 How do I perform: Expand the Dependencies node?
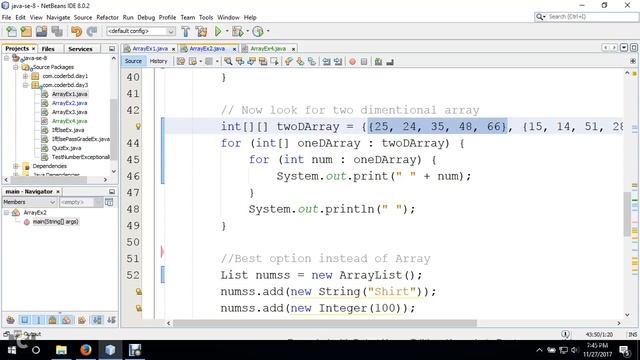tap(16, 166)
